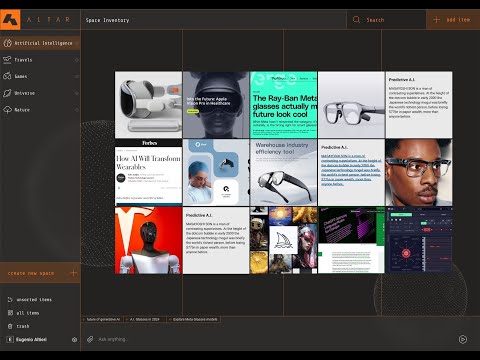The width and height of the screenshot is (480, 360).
Task: Click create new space button
Action: pyautogui.click(x=40, y=273)
